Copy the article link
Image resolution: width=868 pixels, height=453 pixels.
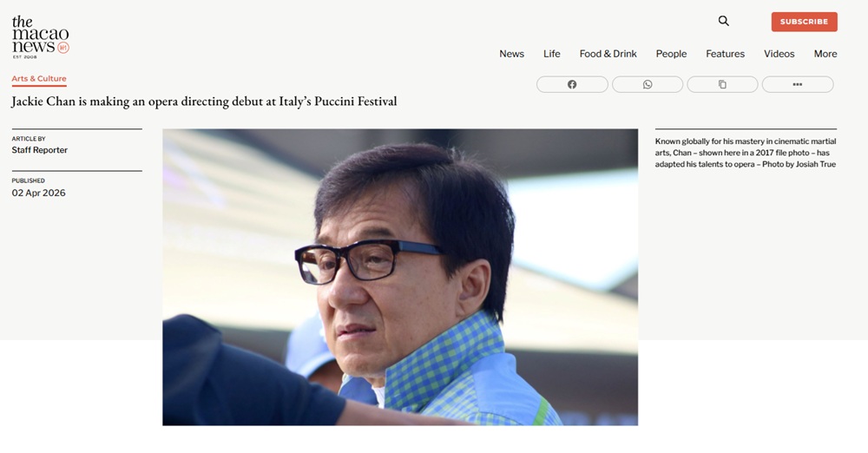coord(722,84)
